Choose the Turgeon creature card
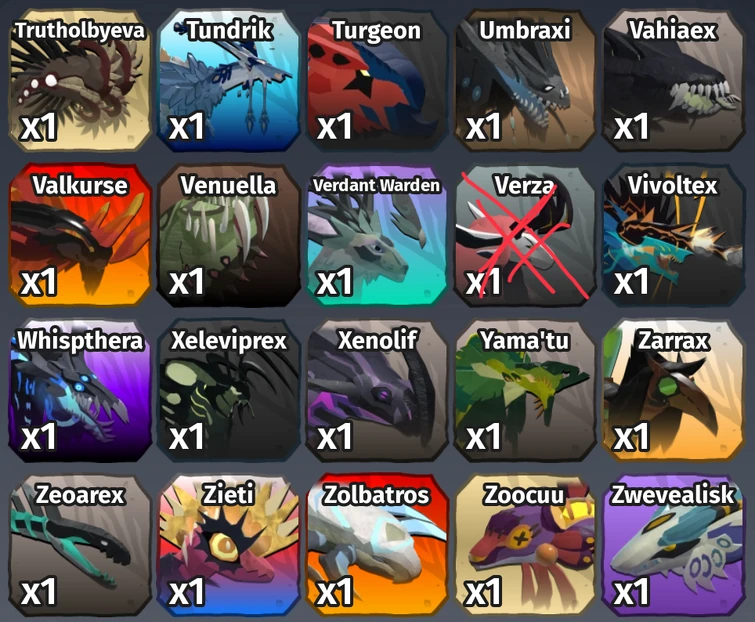 (377, 80)
